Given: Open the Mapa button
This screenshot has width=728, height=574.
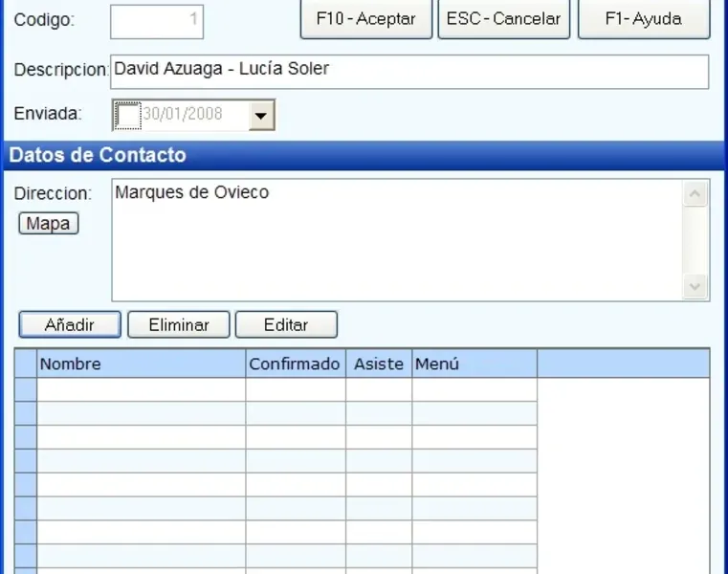Looking at the screenshot, I should 49,223.
